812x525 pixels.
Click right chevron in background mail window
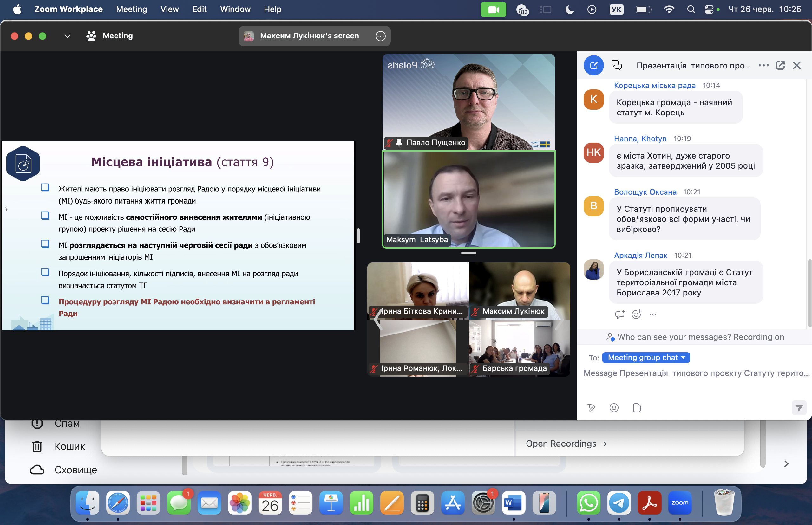(786, 463)
